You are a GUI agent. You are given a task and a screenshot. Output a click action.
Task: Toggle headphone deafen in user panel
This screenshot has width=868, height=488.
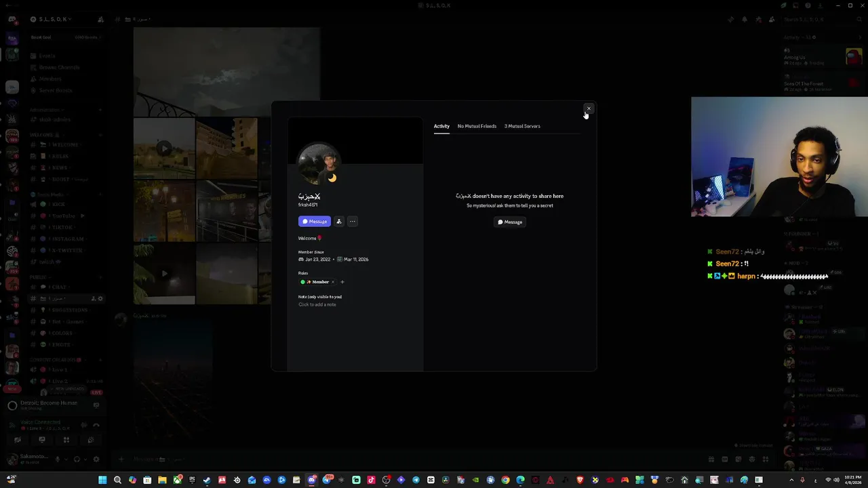77,459
